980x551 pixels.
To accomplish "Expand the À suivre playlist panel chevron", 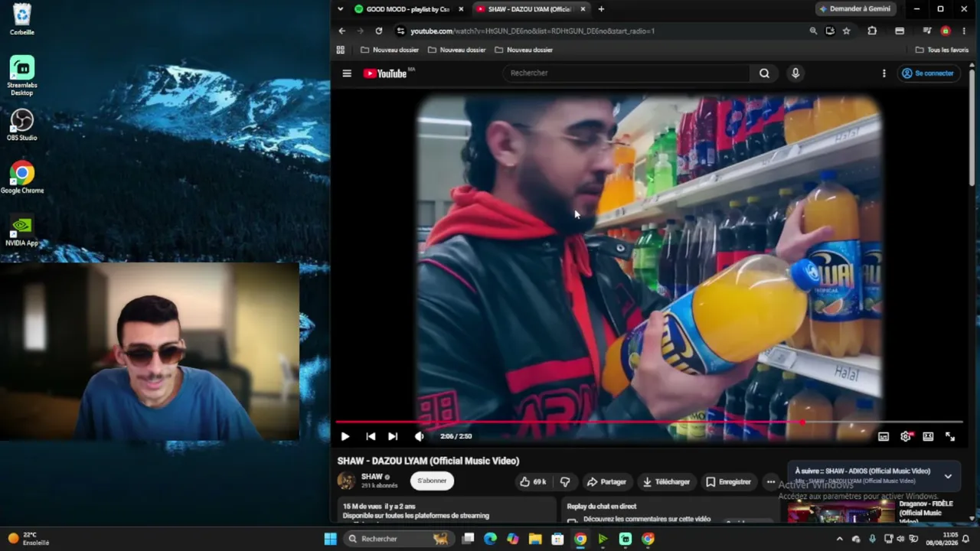I will (948, 476).
